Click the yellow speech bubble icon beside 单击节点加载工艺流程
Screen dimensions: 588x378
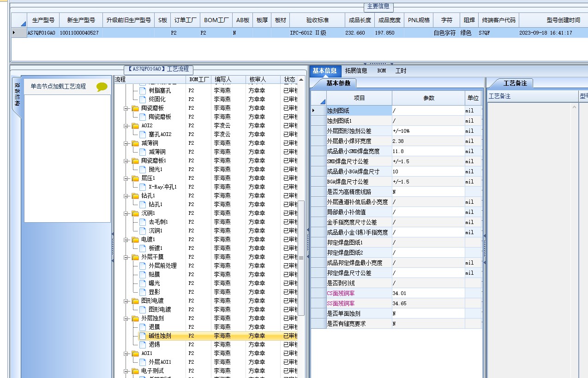(x=102, y=87)
